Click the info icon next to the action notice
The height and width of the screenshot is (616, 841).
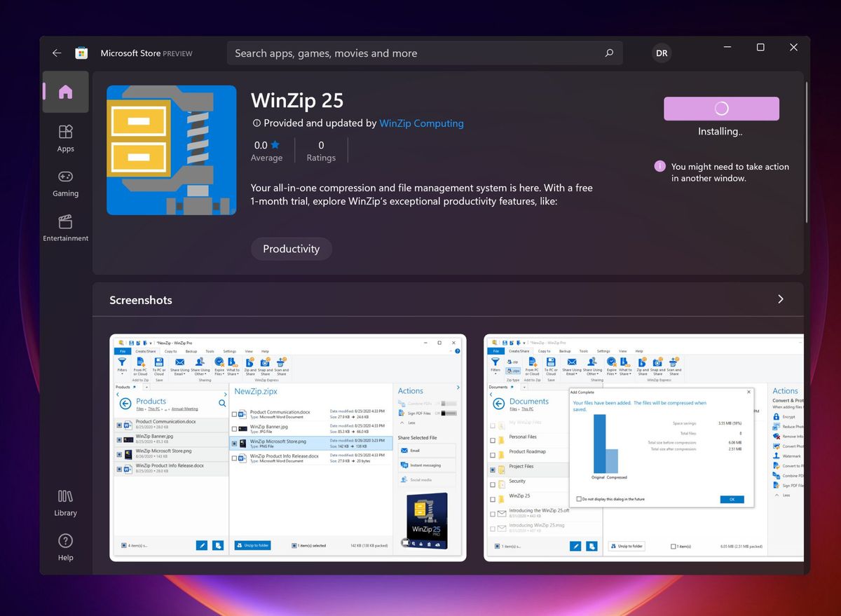tap(659, 166)
